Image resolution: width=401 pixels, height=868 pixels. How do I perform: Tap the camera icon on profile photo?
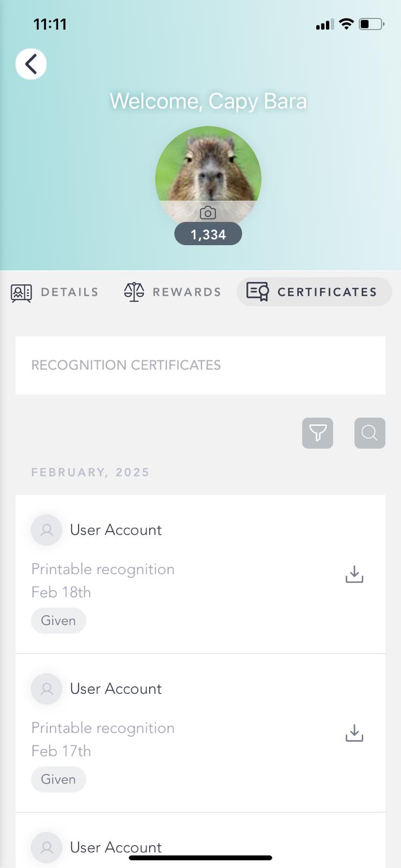[x=208, y=213]
